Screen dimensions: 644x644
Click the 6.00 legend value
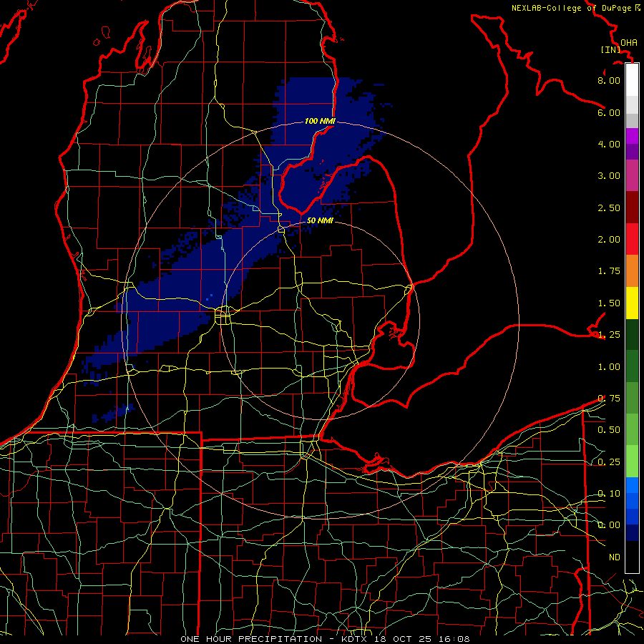(x=609, y=112)
